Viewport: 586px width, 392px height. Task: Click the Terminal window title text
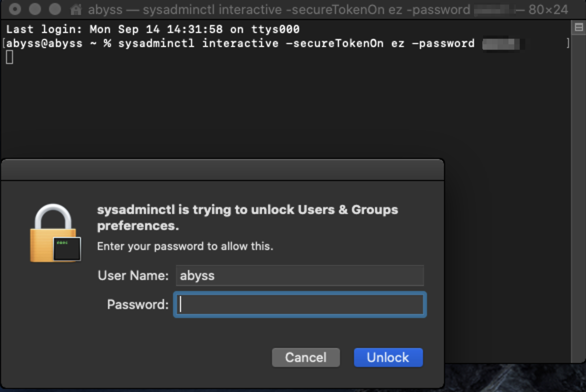[328, 9]
